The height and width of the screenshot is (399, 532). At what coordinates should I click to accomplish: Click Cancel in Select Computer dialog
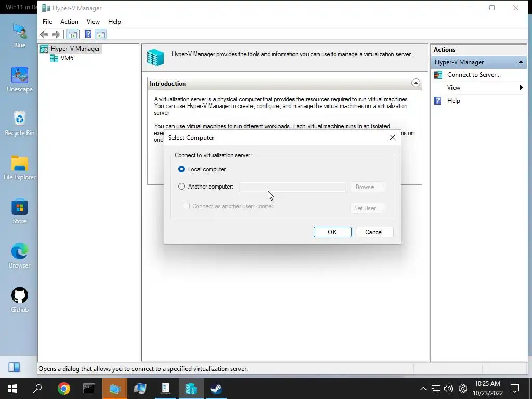click(375, 232)
